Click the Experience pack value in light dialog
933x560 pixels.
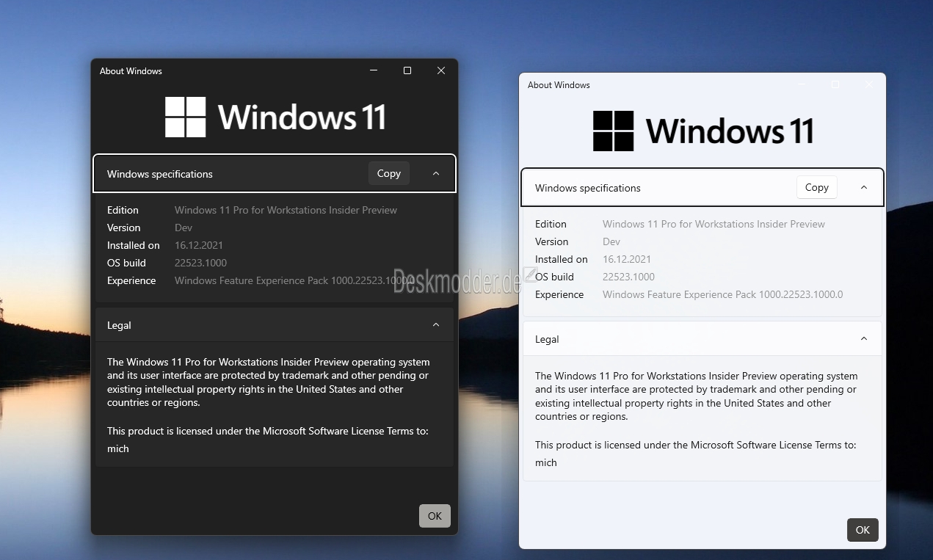[x=722, y=294]
